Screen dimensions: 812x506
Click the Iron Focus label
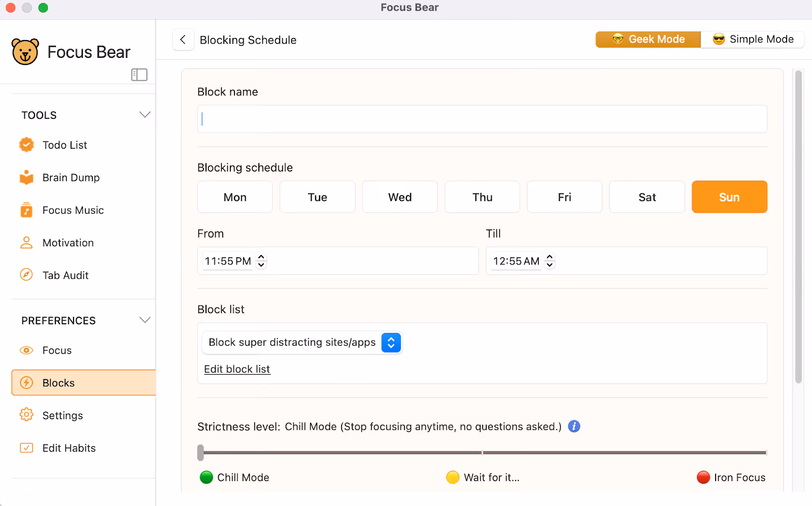pyautogui.click(x=739, y=477)
